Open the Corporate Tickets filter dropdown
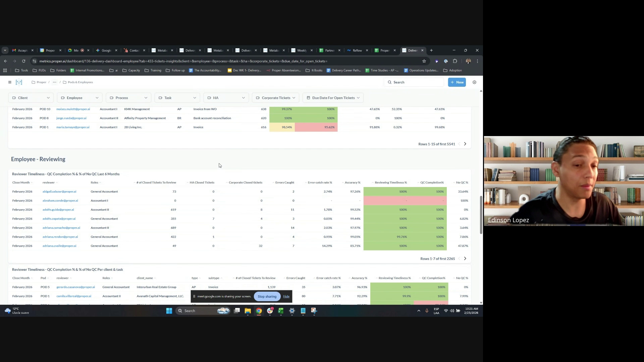Viewport: 644px width, 362px height. tap(275, 98)
